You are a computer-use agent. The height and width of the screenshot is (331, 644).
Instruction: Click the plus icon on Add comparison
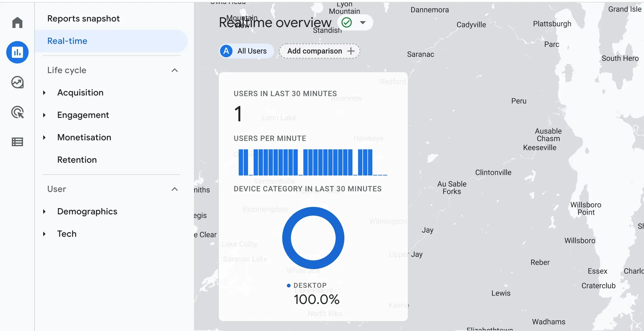[x=351, y=51]
